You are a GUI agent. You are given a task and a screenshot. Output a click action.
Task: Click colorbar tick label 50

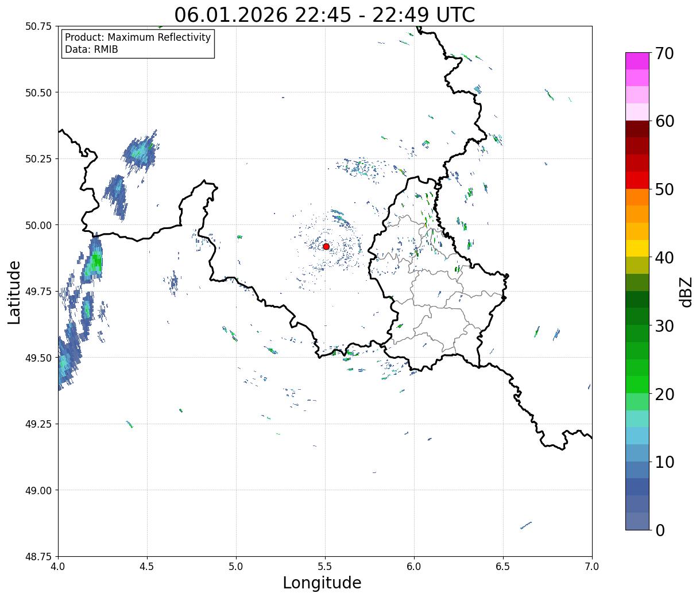tap(664, 189)
